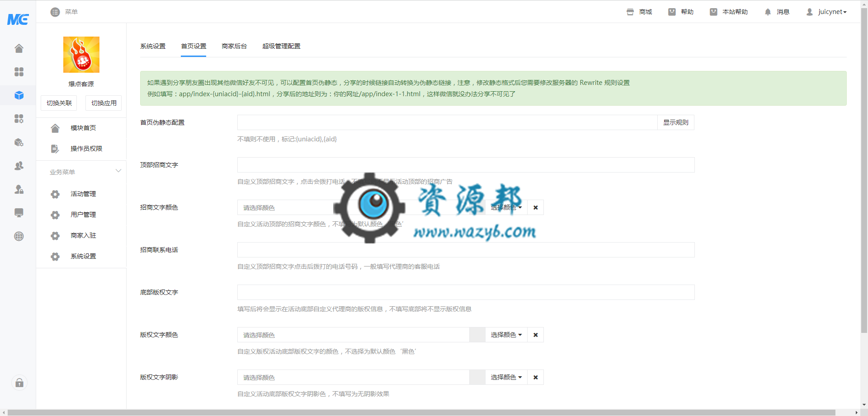Open the 商城 link in top bar

click(x=646, y=12)
